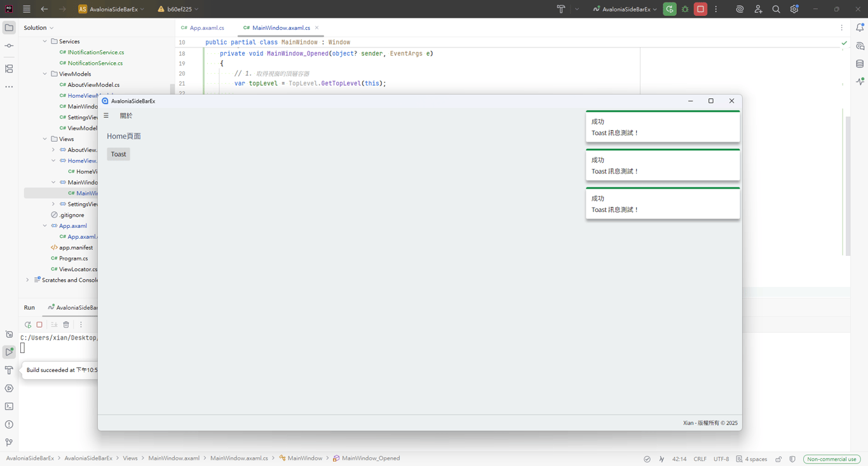Screen dimensions: 868x466
Task: Open the Database tool window
Action: tap(860, 64)
